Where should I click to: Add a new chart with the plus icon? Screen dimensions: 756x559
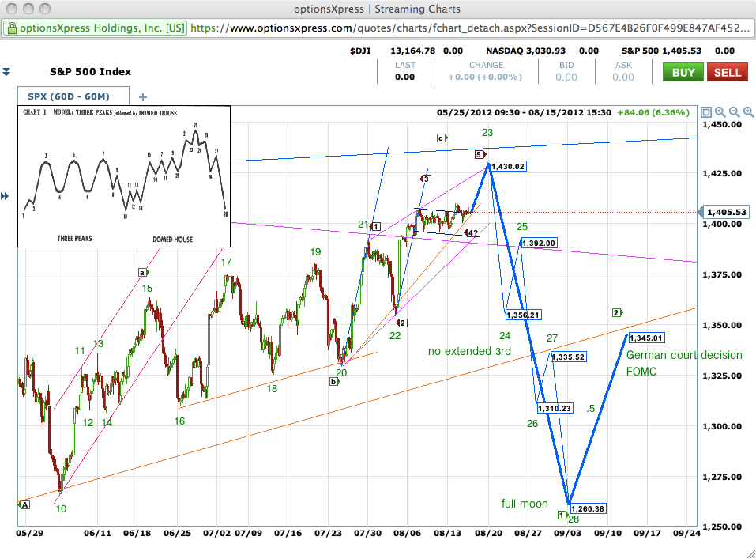tap(142, 98)
